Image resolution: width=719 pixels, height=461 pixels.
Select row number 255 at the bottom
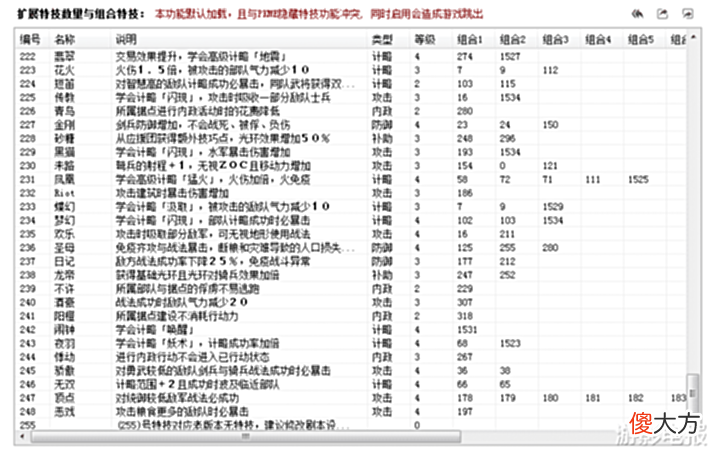pyautogui.click(x=28, y=425)
